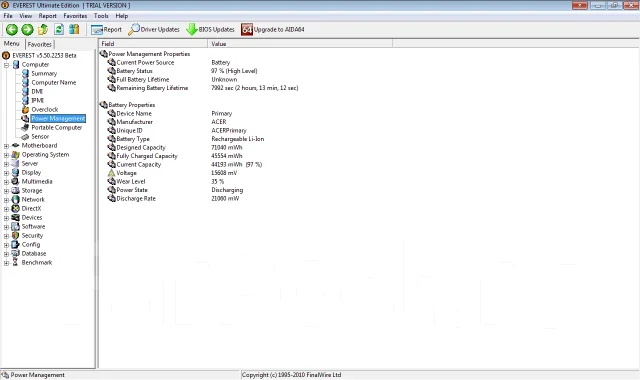Expand the Operating System tree node
This screenshot has width=640, height=380.
6,155
